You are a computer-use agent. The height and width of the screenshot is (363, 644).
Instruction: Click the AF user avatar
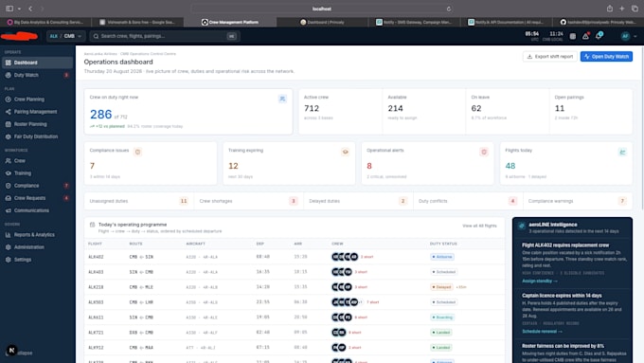pos(625,36)
